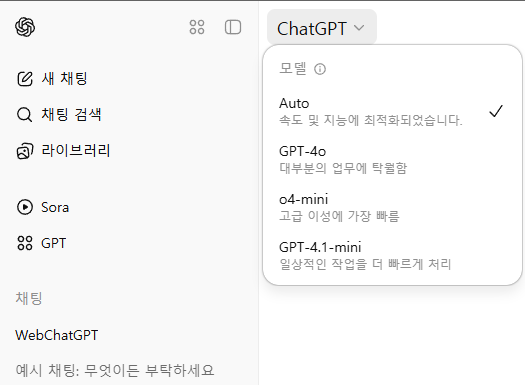Click the chat search magnifier icon
The height and width of the screenshot is (385, 525).
[x=24, y=114]
